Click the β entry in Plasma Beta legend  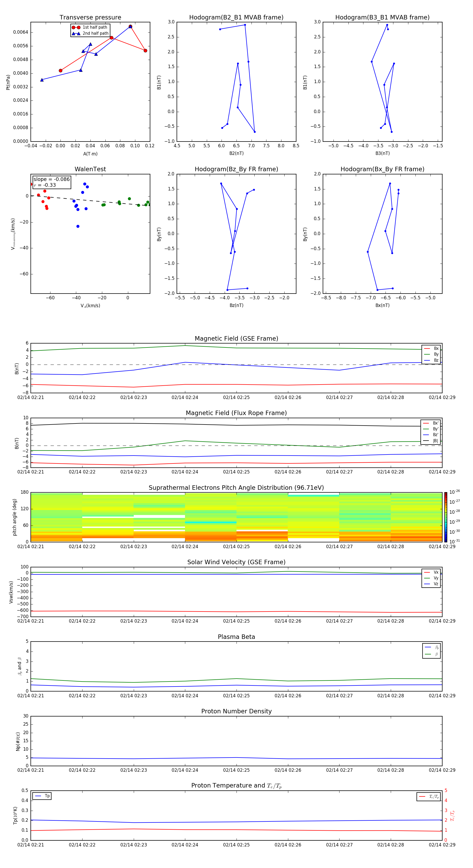click(x=431, y=654)
